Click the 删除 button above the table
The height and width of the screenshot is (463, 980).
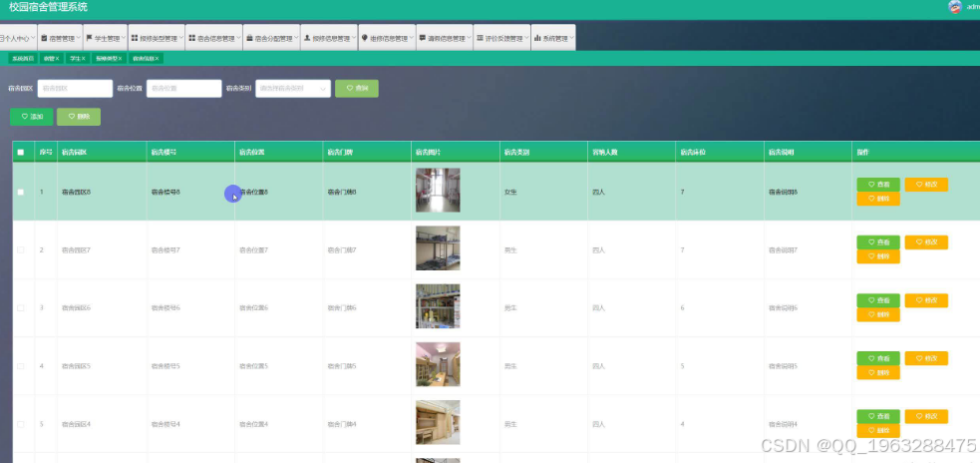coord(79,117)
